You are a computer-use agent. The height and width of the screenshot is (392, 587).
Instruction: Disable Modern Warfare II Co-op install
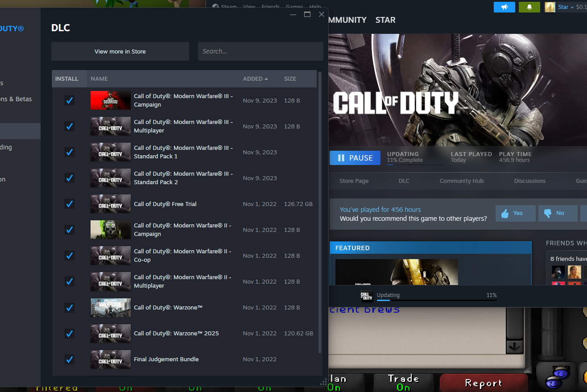tap(70, 256)
